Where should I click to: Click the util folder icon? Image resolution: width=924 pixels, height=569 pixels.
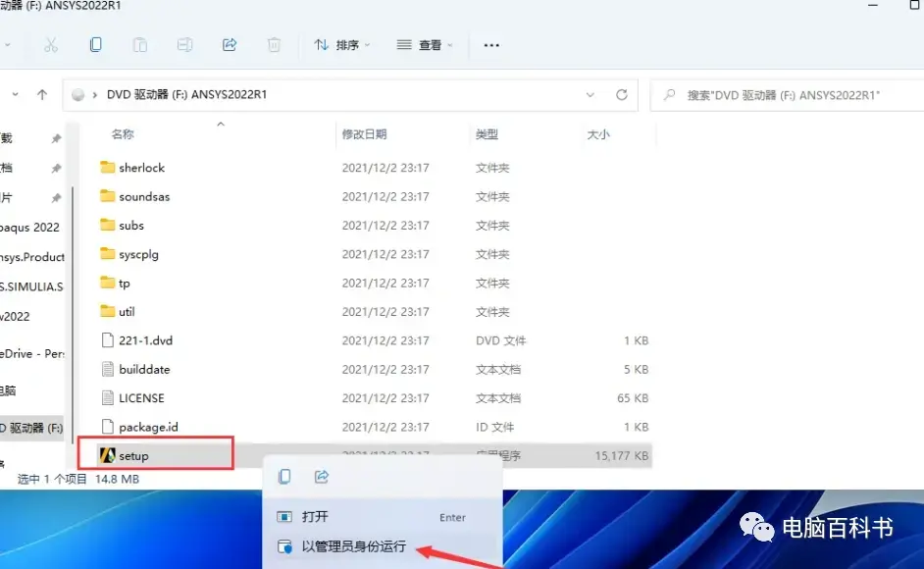[x=107, y=311]
